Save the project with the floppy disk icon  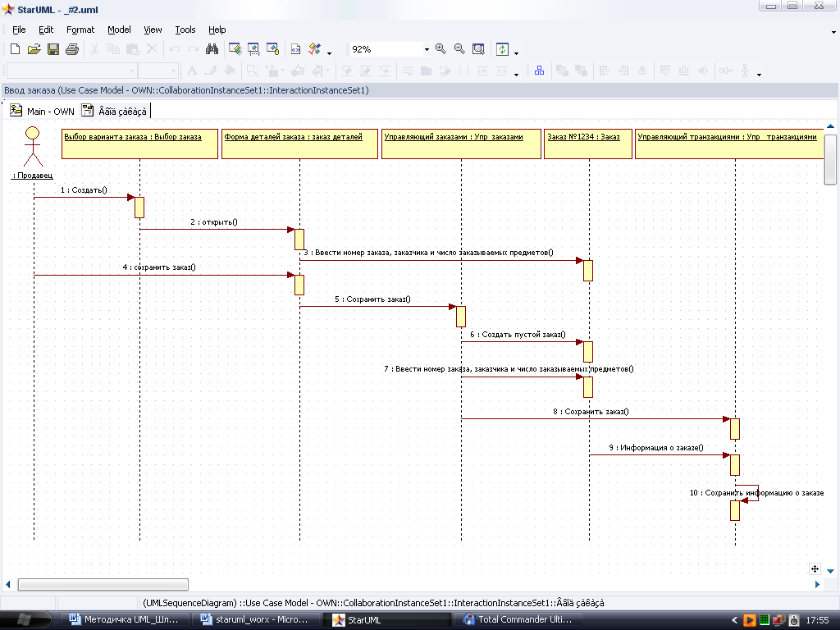(53, 49)
